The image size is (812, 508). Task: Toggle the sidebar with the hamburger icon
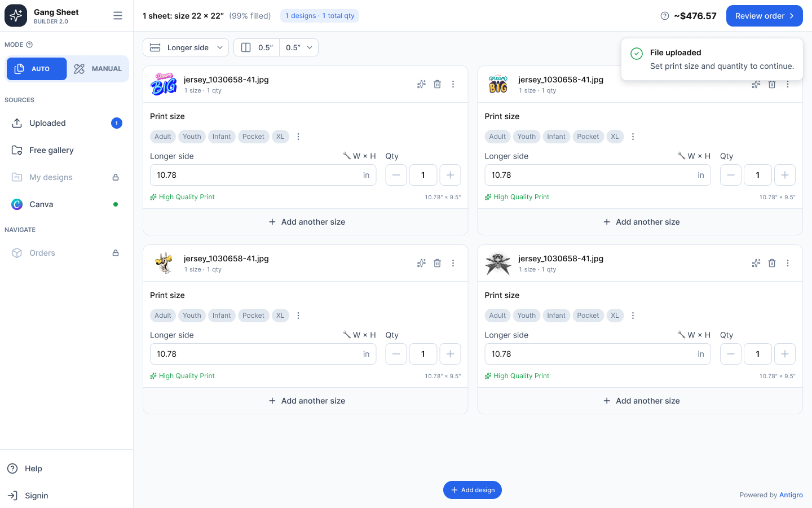(118, 16)
